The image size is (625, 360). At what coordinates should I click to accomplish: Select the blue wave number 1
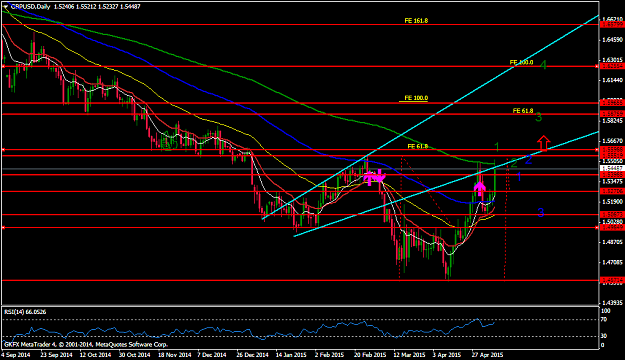coord(519,177)
